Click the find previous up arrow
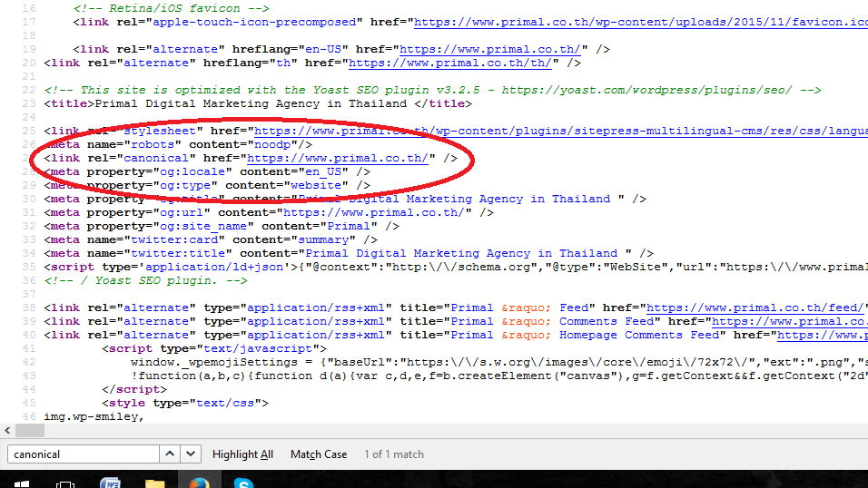Image resolution: width=868 pixels, height=488 pixels. [x=170, y=454]
